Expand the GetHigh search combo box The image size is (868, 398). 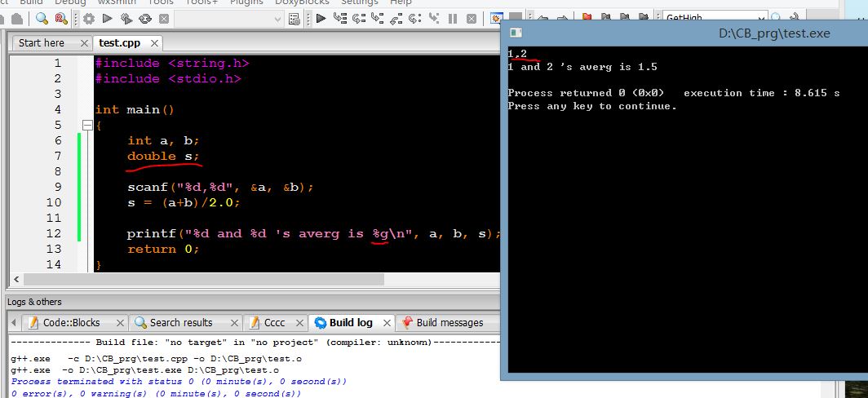click(760, 17)
